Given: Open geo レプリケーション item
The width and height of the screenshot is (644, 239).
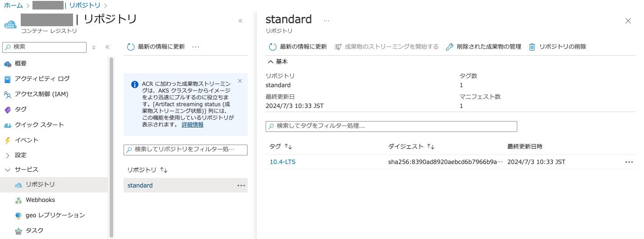Looking at the screenshot, I should (55, 215).
